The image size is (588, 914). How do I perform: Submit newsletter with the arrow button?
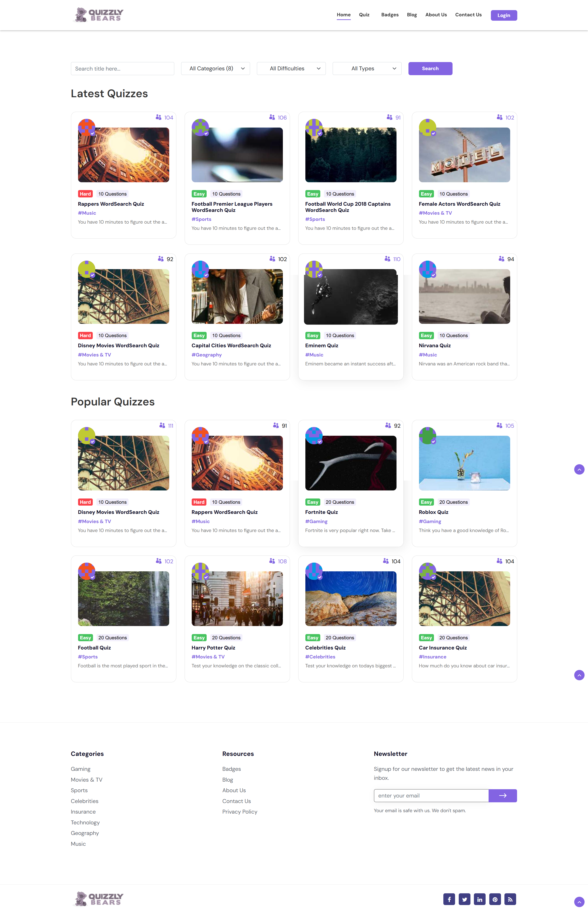[x=502, y=795]
